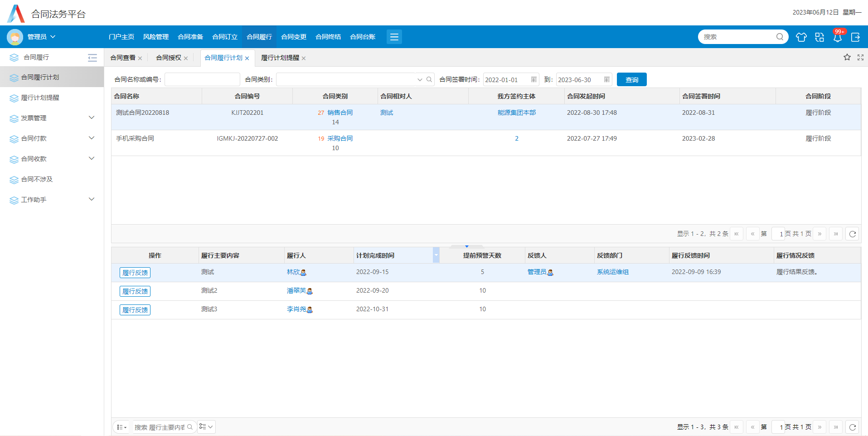868x436 pixels.
Task: Click user icon next to 潘翠芙
Action: [x=310, y=291]
